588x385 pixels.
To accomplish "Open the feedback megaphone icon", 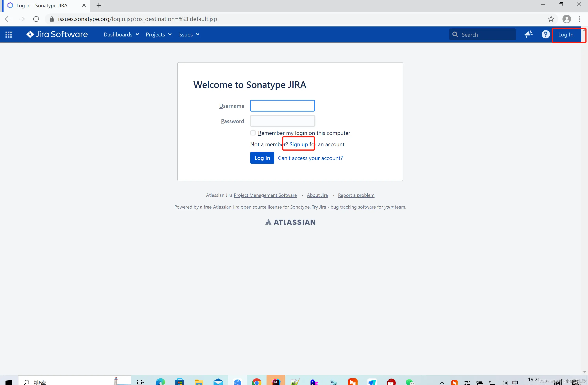I will [x=528, y=34].
